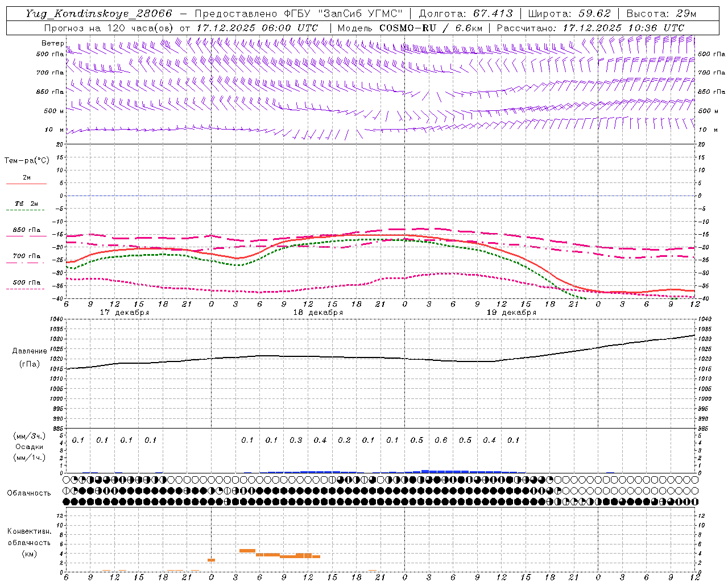Click the "0.6" precipitation value
This screenshot has width=728, height=582.
(441, 440)
